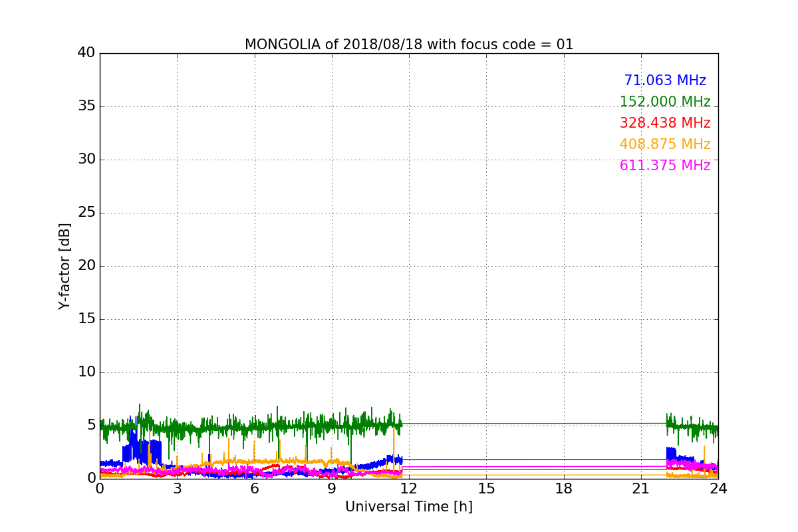Click the y-axis tick label 35
798x532 pixels.
(x=86, y=106)
